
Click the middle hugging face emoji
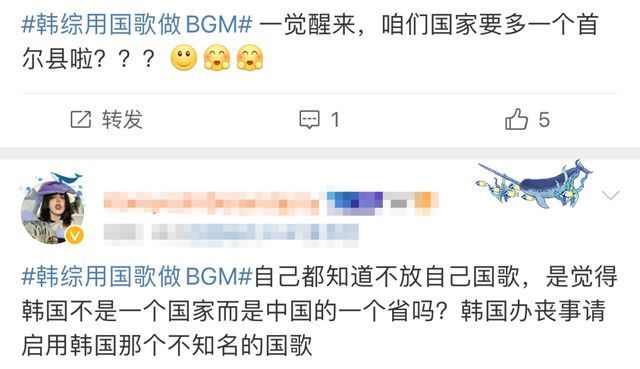(217, 58)
